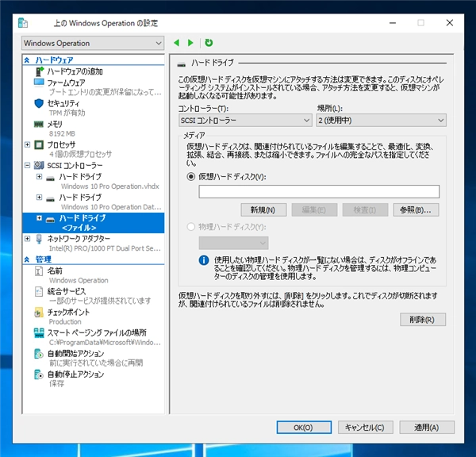Select the 前に実行されていた場合に再開 text

click(96, 363)
